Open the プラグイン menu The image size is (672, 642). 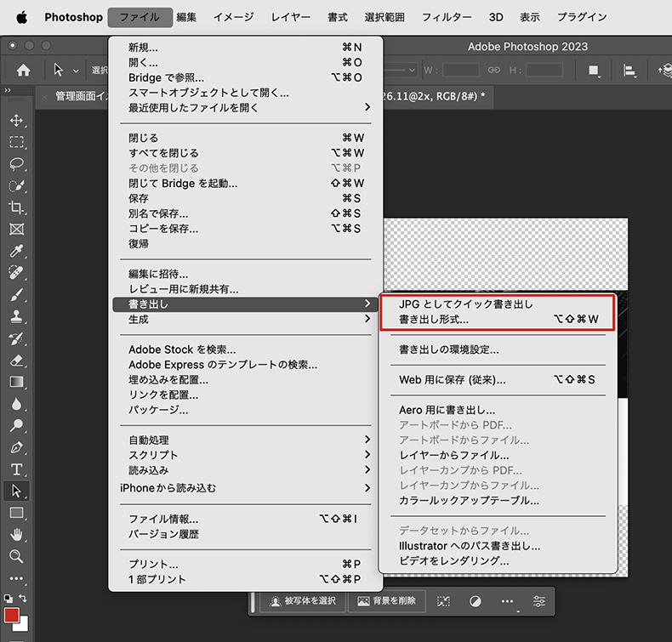click(x=582, y=17)
